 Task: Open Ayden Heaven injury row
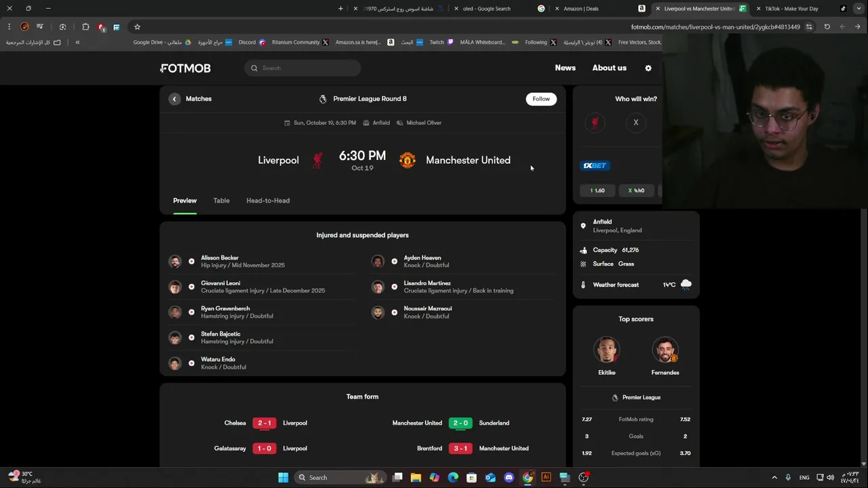point(464,262)
